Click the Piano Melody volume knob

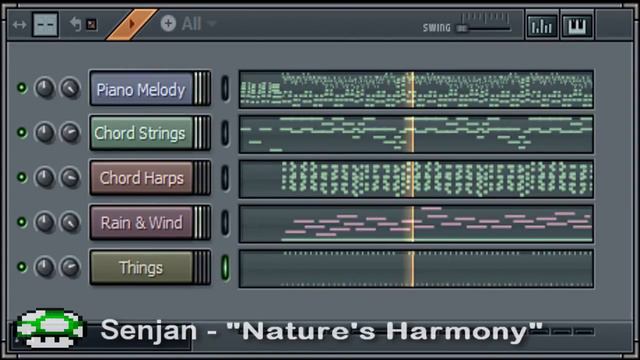[x=70, y=88]
